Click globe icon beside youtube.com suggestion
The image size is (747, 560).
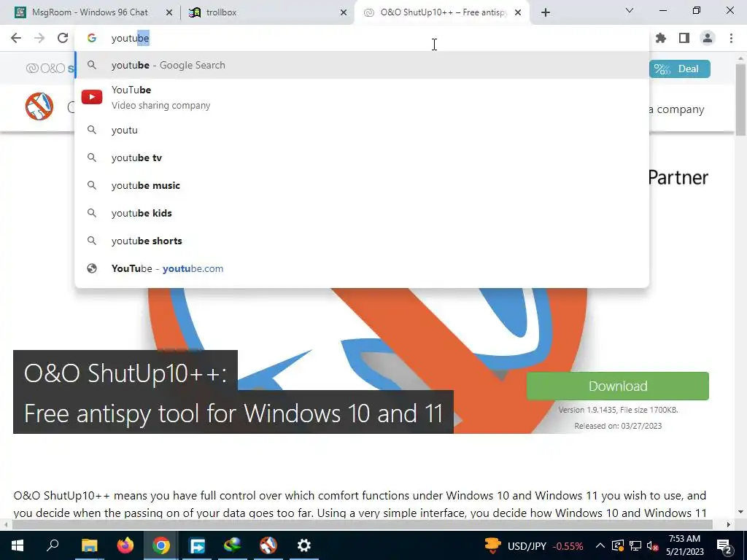click(x=92, y=268)
